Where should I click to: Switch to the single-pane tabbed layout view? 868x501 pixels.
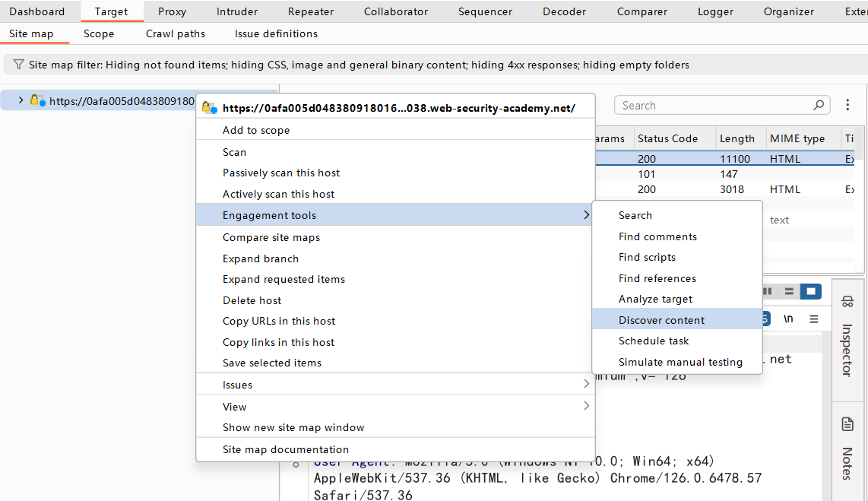pos(811,291)
